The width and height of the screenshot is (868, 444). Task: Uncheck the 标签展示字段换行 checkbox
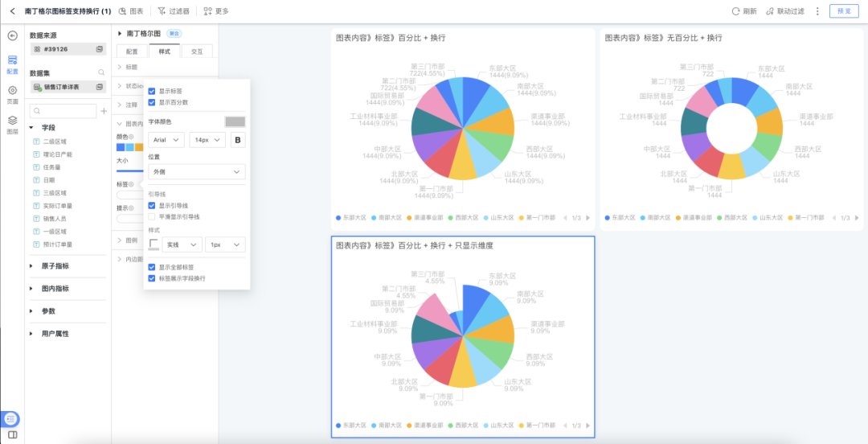[152, 278]
